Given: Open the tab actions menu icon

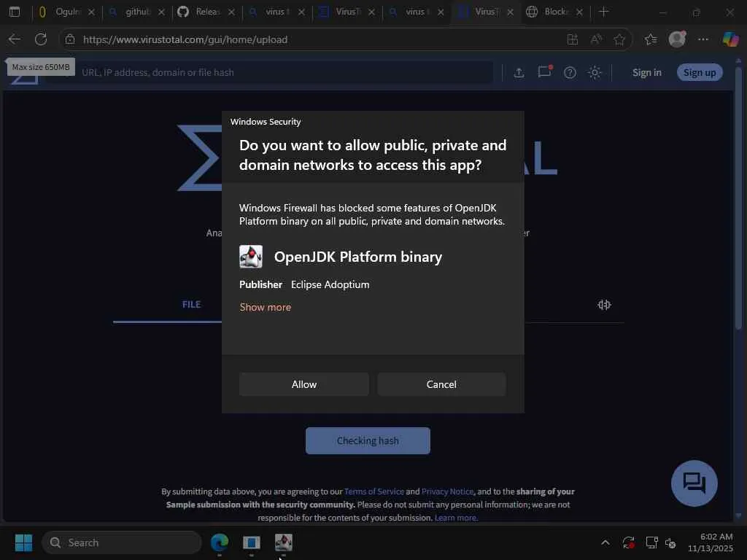Looking at the screenshot, I should click(x=15, y=12).
